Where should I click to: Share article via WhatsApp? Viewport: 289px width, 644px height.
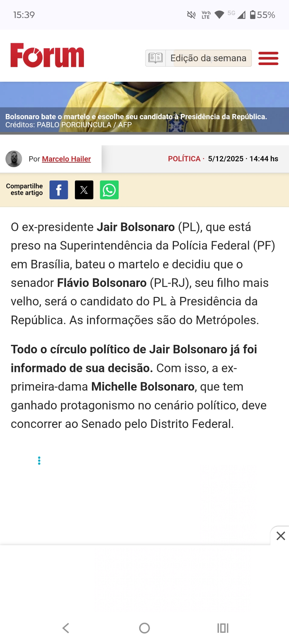(x=109, y=190)
